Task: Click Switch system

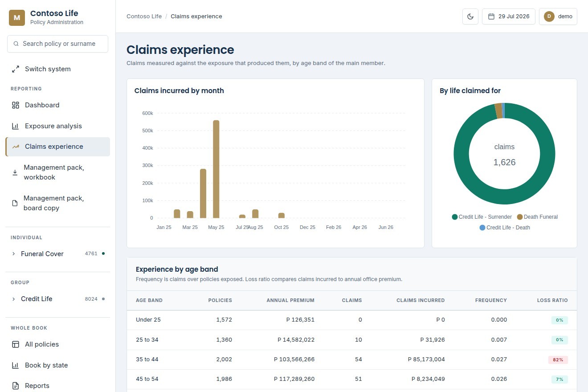Action: (57, 69)
